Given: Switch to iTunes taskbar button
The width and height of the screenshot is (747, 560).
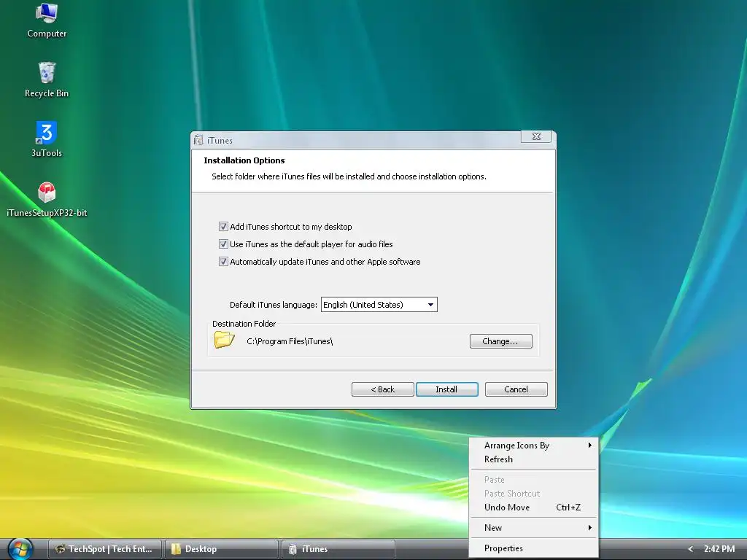Looking at the screenshot, I should coord(338,549).
